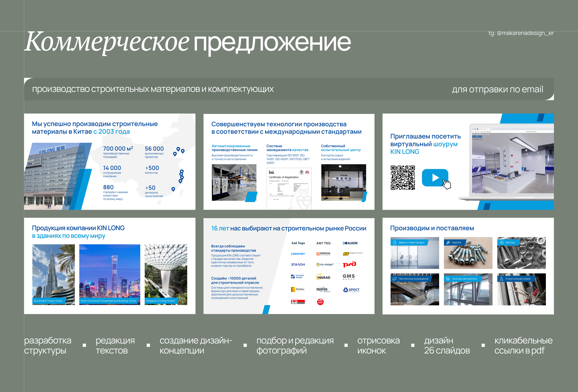Select the railing icon on Лестничные ограждения tile
Screen dimensions: 578x392
(x=395, y=279)
